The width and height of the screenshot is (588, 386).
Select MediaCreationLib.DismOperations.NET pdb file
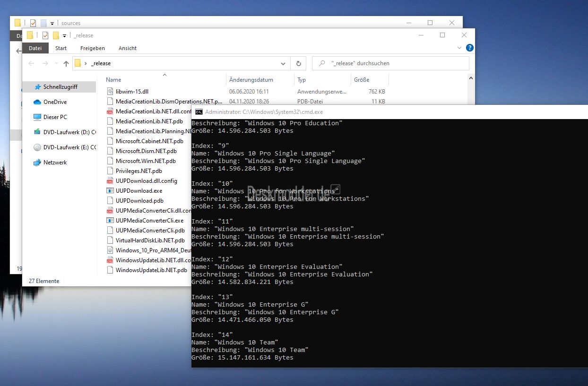(x=169, y=102)
